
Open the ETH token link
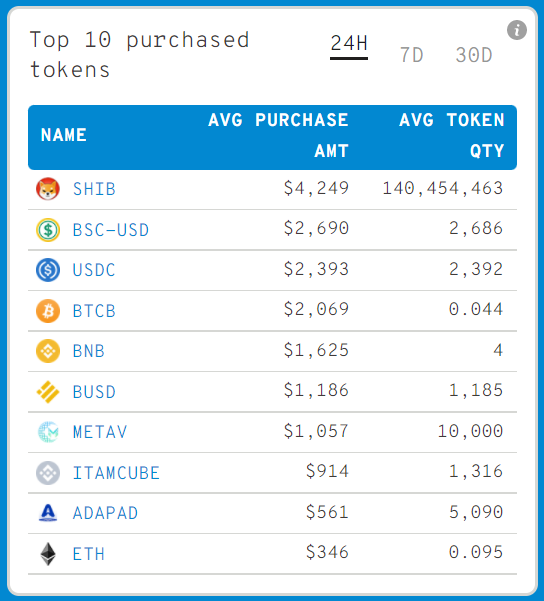(89, 554)
